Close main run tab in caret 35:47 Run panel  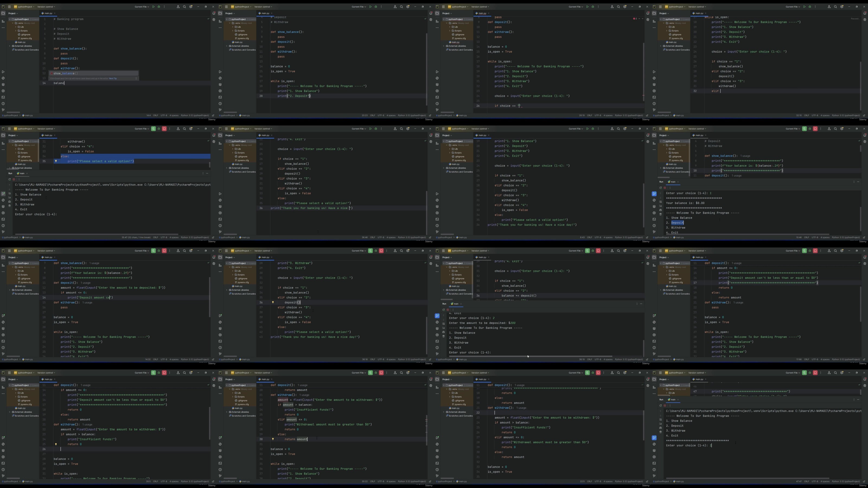(x=27, y=174)
